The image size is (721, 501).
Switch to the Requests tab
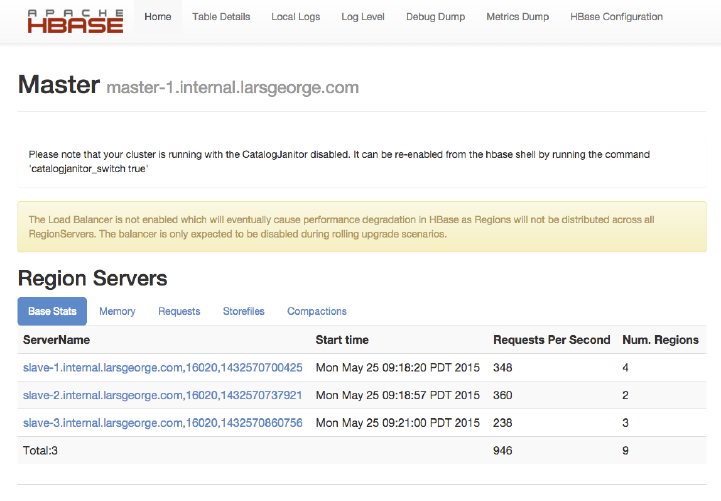pos(179,311)
